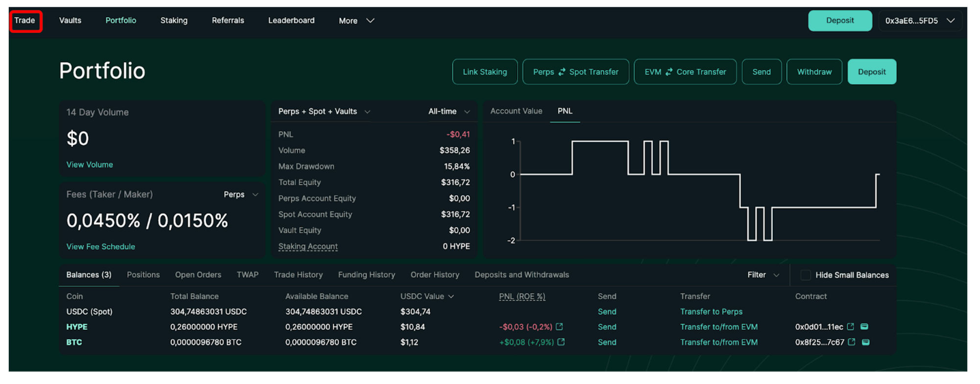Open the All-time period dropdown
The image size is (980, 384).
coord(449,111)
